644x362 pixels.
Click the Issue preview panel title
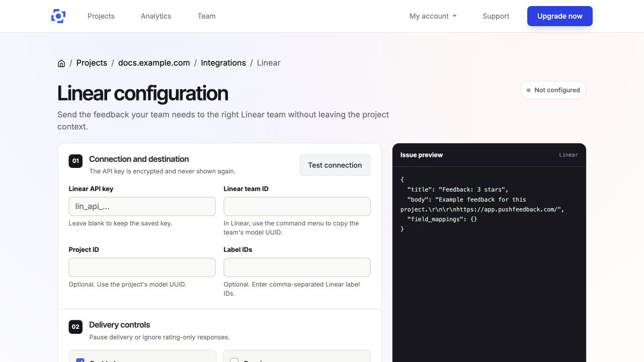(422, 155)
